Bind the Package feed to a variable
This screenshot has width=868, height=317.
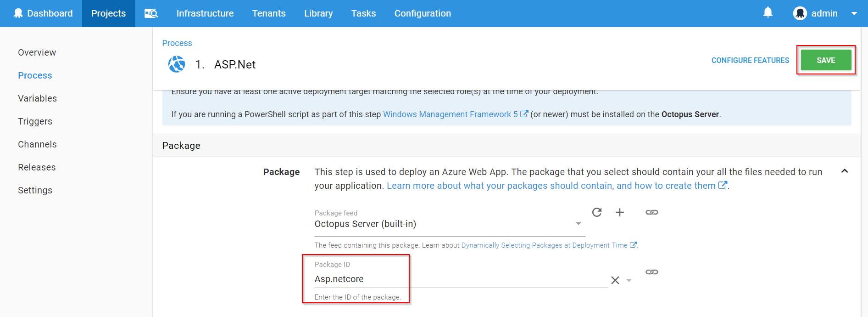point(652,212)
